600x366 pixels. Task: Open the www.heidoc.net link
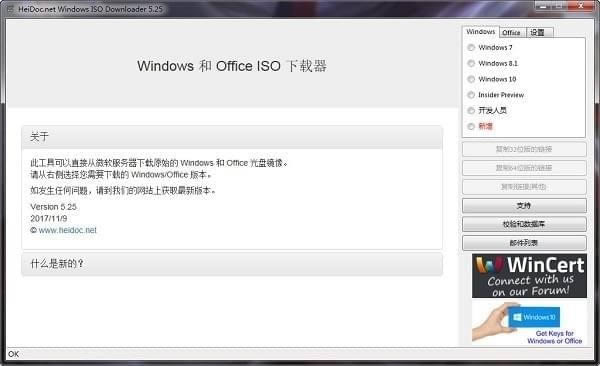(68, 230)
